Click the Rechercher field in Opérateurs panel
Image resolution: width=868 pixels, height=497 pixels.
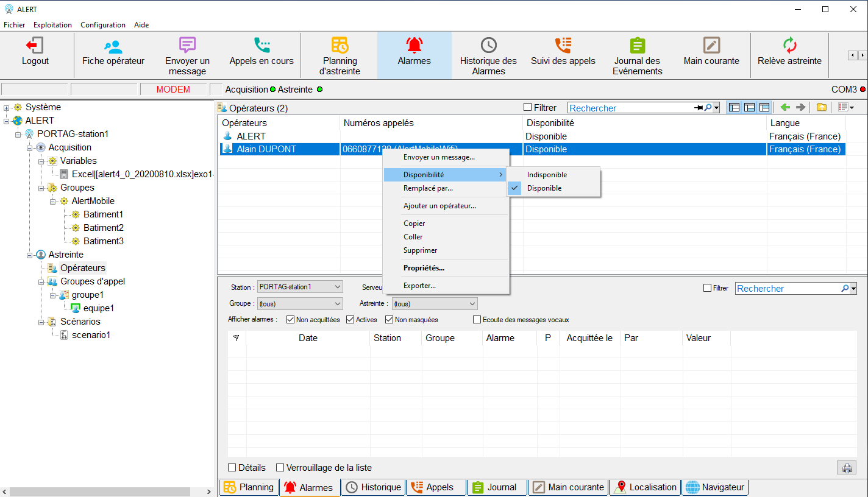(x=631, y=108)
